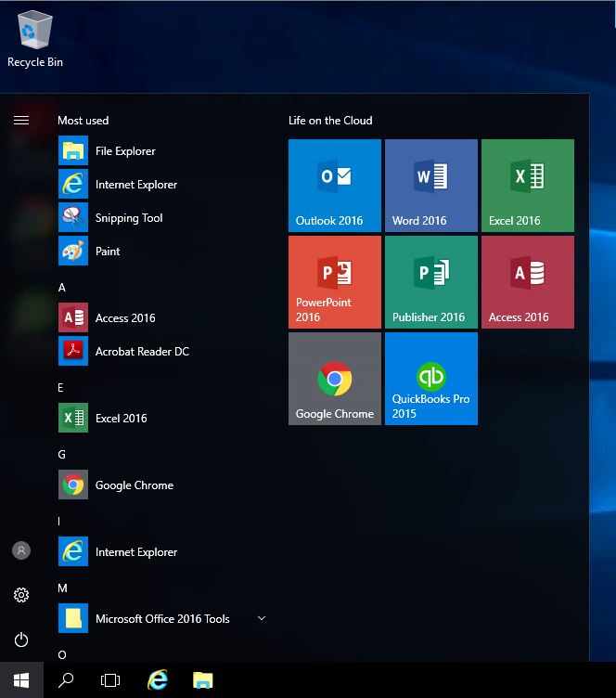
Task: Launch Paint from Most used
Action: tap(162, 251)
